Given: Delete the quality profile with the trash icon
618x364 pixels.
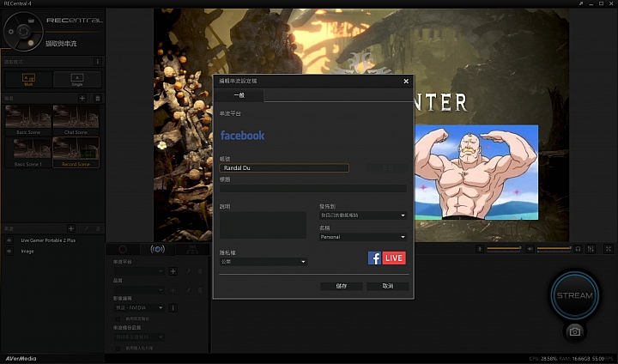Looking at the screenshot, I should click(x=200, y=290).
